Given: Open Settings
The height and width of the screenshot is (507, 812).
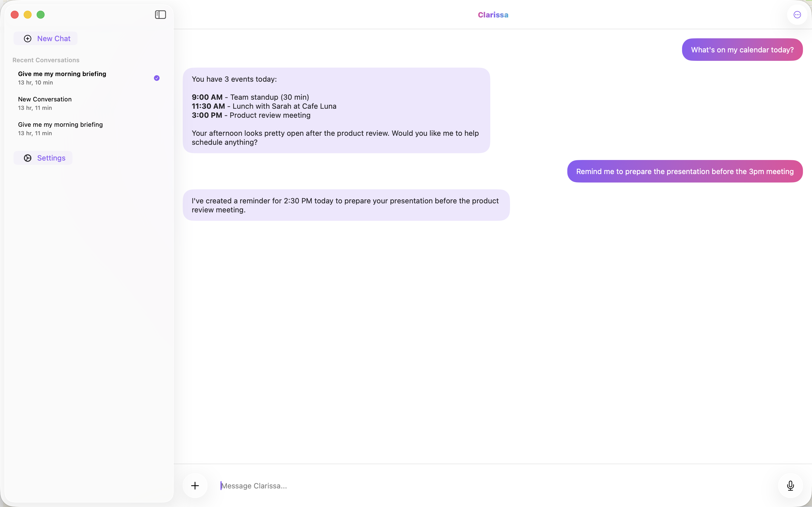Looking at the screenshot, I should [43, 158].
